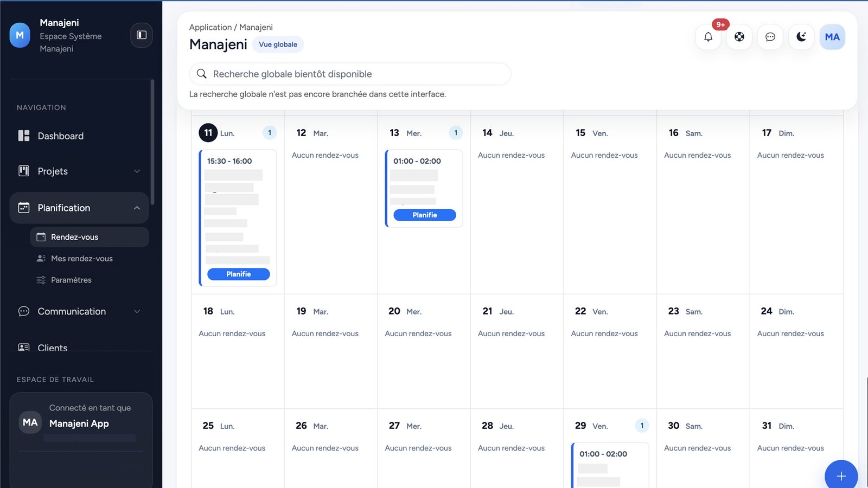868x488 pixels.
Task: Click the Projets board icon
Action: [x=24, y=171]
